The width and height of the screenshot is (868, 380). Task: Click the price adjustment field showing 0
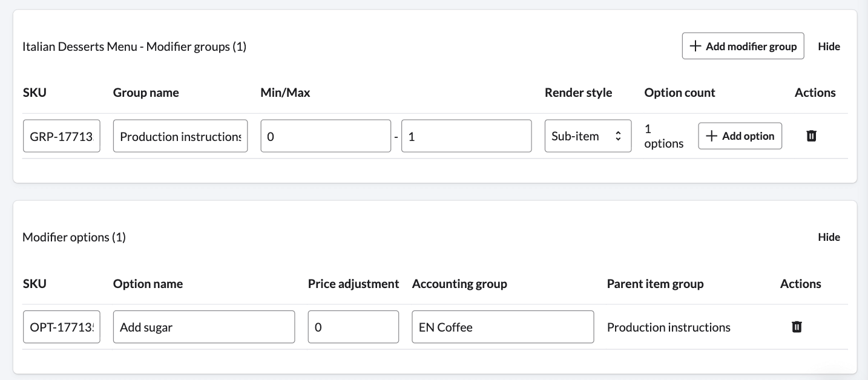coord(353,327)
